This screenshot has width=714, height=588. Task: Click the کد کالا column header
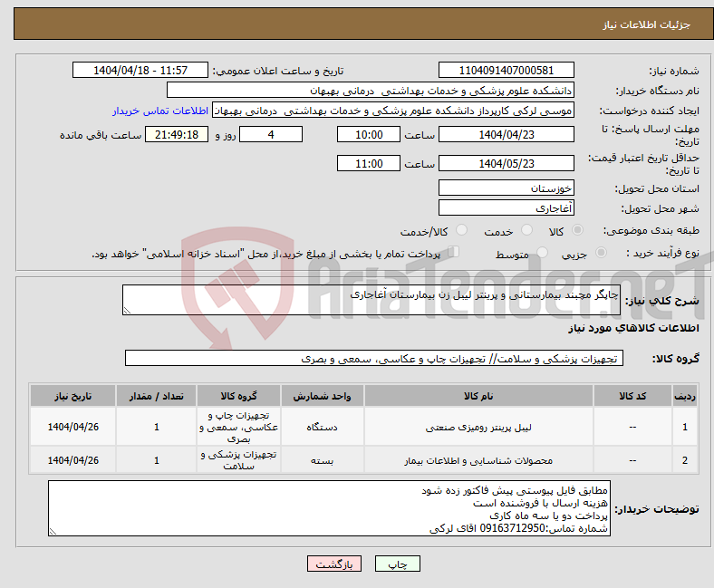click(x=632, y=396)
